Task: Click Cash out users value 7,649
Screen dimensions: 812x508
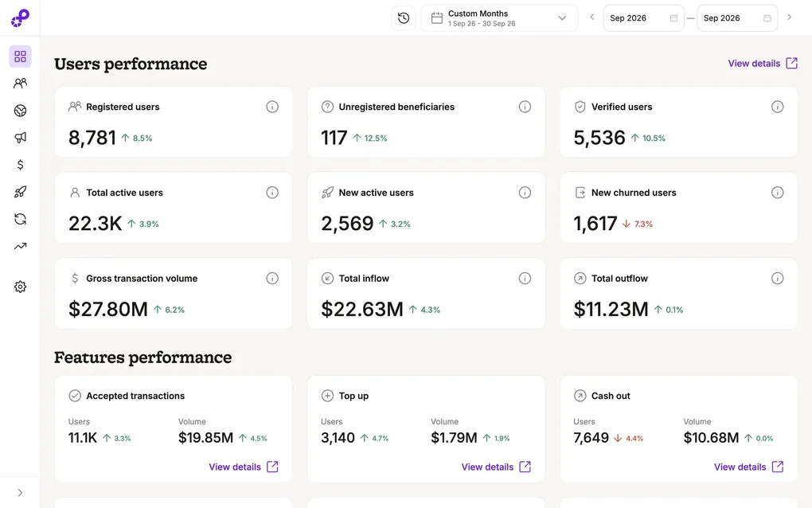Action: coord(591,438)
